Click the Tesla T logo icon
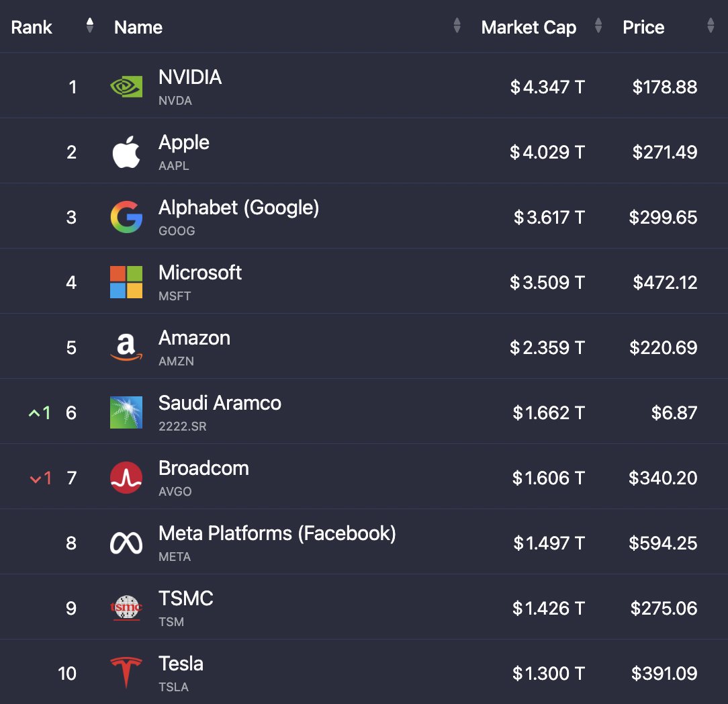This screenshot has height=704, width=728. [126, 672]
